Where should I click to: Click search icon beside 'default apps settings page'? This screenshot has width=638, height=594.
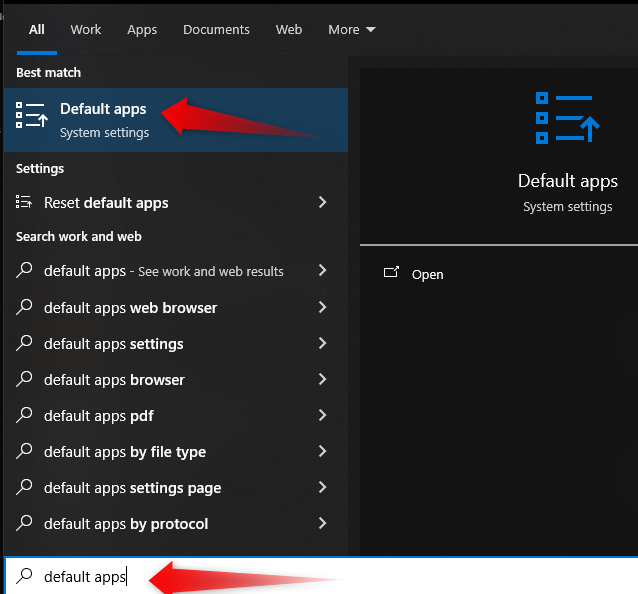(24, 487)
